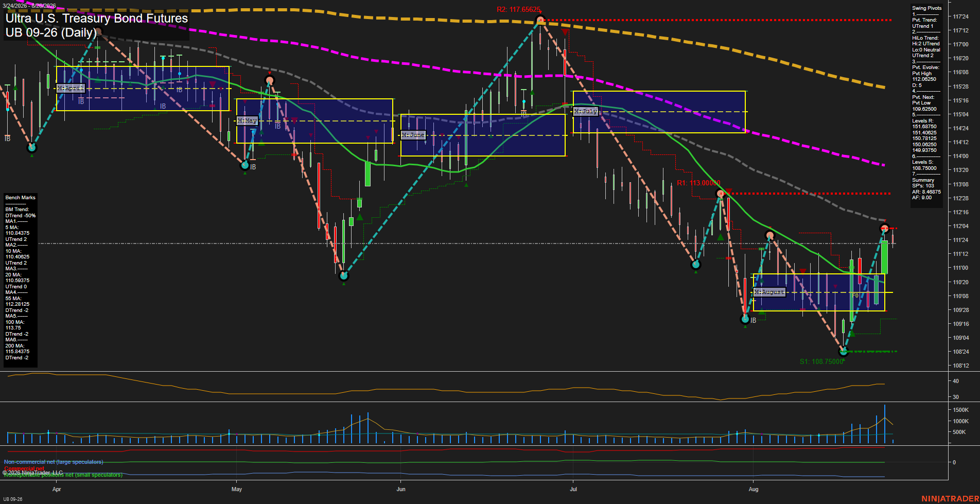Select the M:June monthly range label
The height and width of the screenshot is (504, 980).
point(413,135)
